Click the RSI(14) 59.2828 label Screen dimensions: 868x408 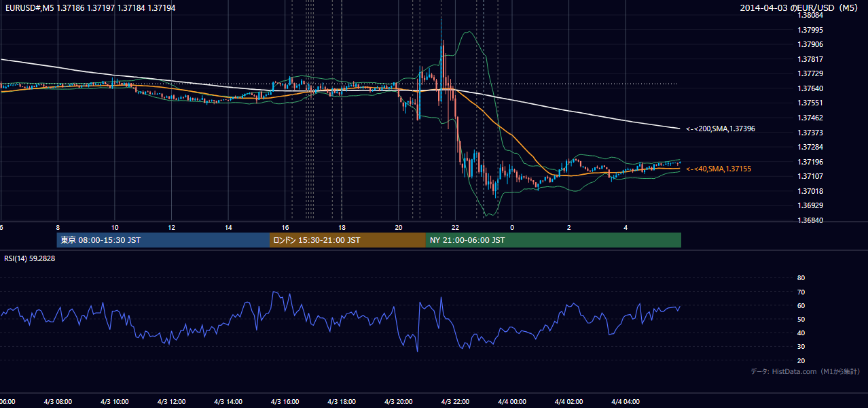click(30, 258)
